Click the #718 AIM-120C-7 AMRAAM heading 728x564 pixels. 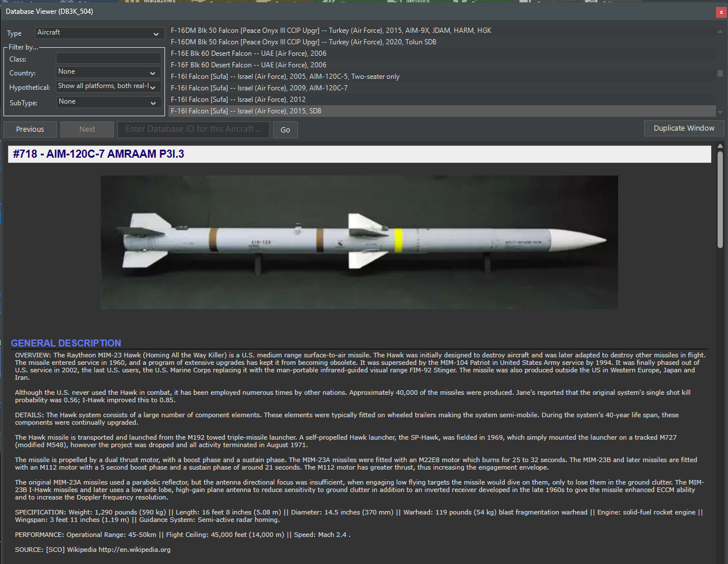pyautogui.click(x=99, y=154)
